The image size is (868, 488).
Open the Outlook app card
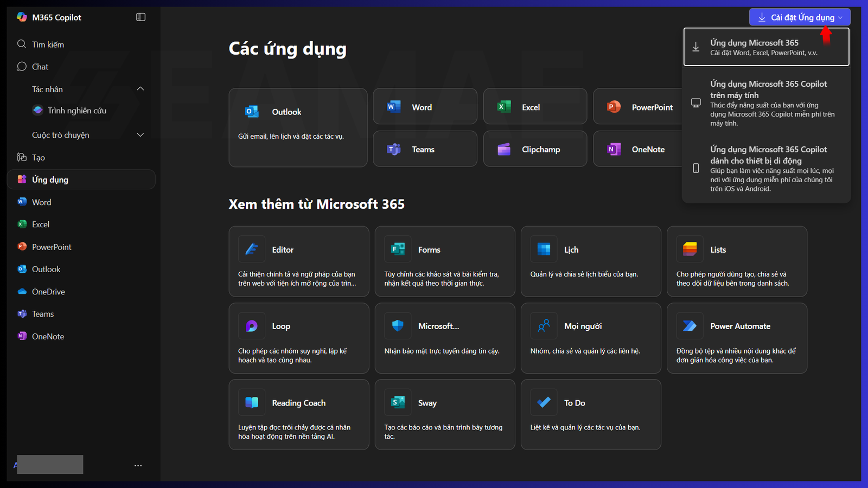(298, 127)
